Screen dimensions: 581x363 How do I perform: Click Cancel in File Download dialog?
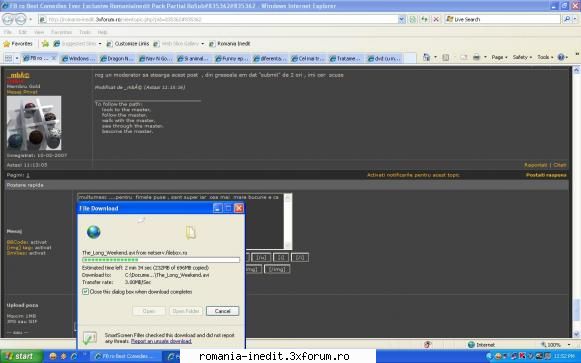click(x=222, y=311)
